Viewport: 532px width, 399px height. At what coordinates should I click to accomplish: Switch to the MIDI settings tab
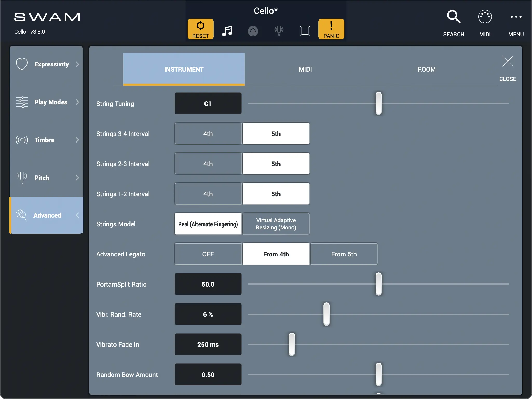point(305,69)
